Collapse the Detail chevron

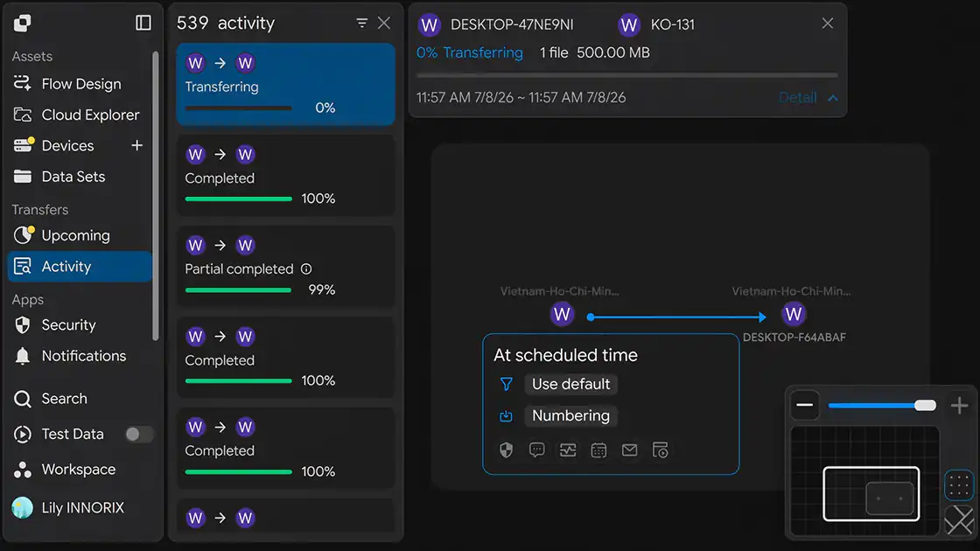point(833,98)
